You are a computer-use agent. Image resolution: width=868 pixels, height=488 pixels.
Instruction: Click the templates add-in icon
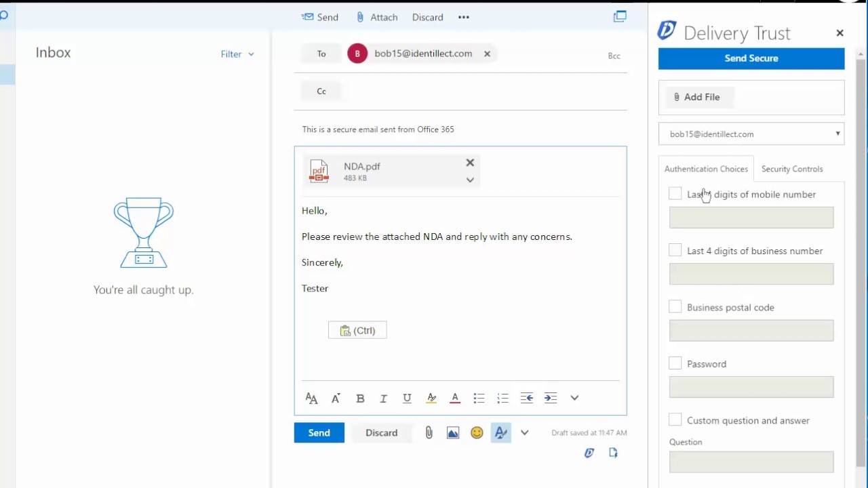click(613, 453)
